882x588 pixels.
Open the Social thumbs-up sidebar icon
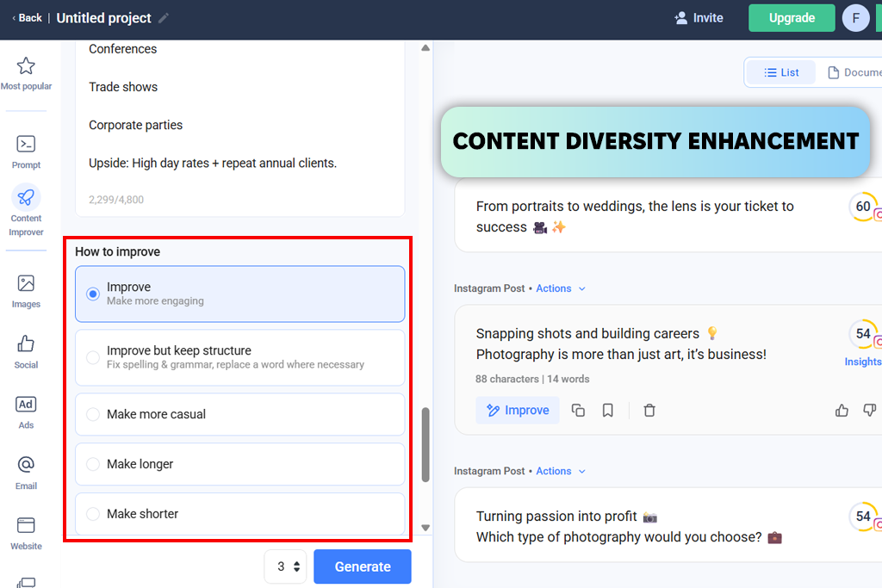point(26,344)
